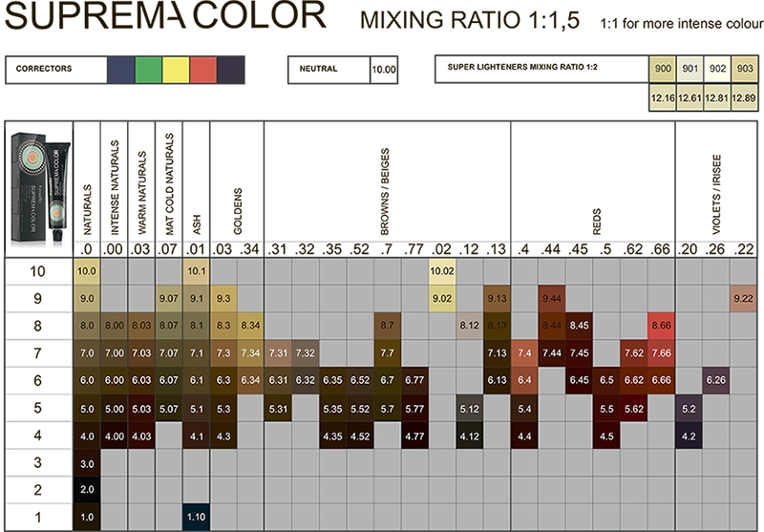Image resolution: width=764 pixels, height=532 pixels.
Task: Select shade 4.77 swatch
Action: pyautogui.click(x=414, y=436)
